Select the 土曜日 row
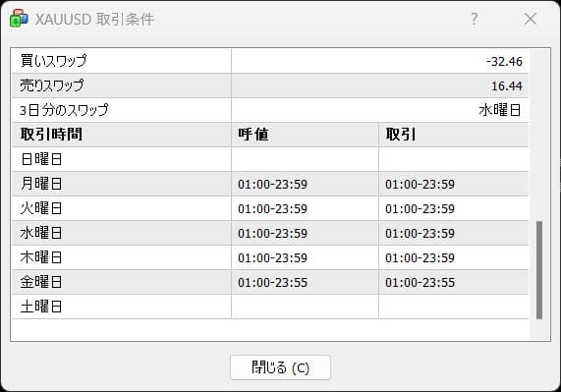Viewport: 561px width, 392px height. 270,307
